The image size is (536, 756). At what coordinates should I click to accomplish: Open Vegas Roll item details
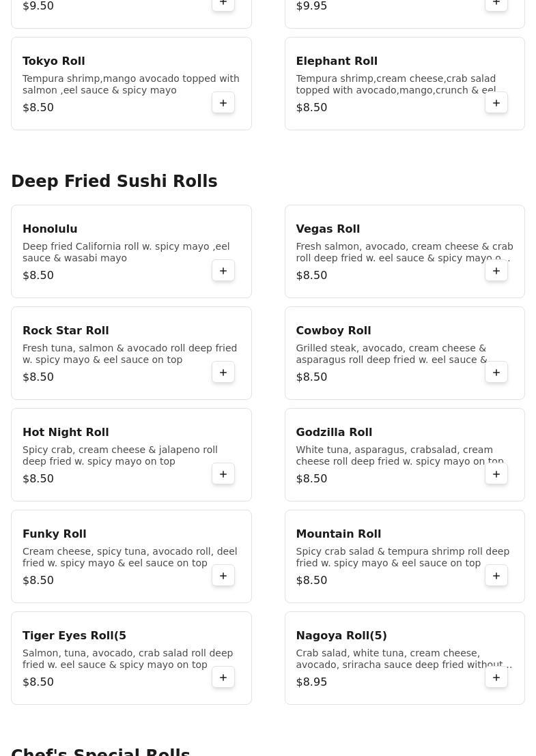click(328, 229)
